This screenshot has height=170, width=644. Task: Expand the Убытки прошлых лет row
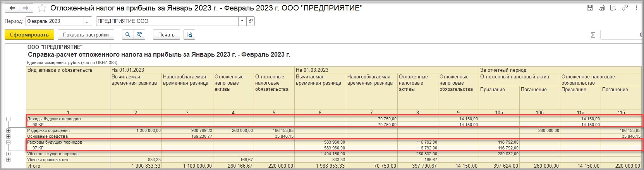[x=8, y=160]
